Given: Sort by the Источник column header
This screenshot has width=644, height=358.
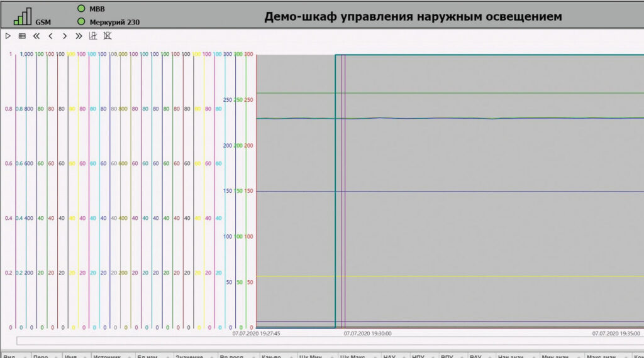Looking at the screenshot, I should pos(107,355).
